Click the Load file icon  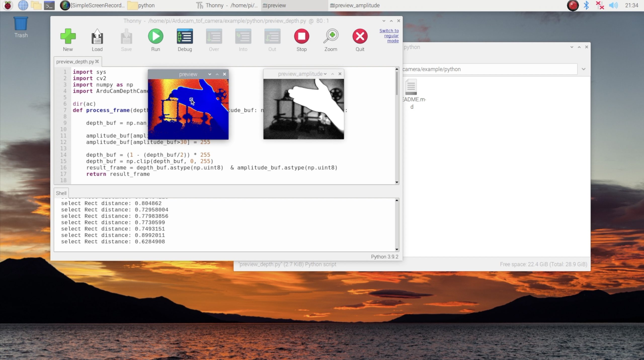tap(97, 37)
